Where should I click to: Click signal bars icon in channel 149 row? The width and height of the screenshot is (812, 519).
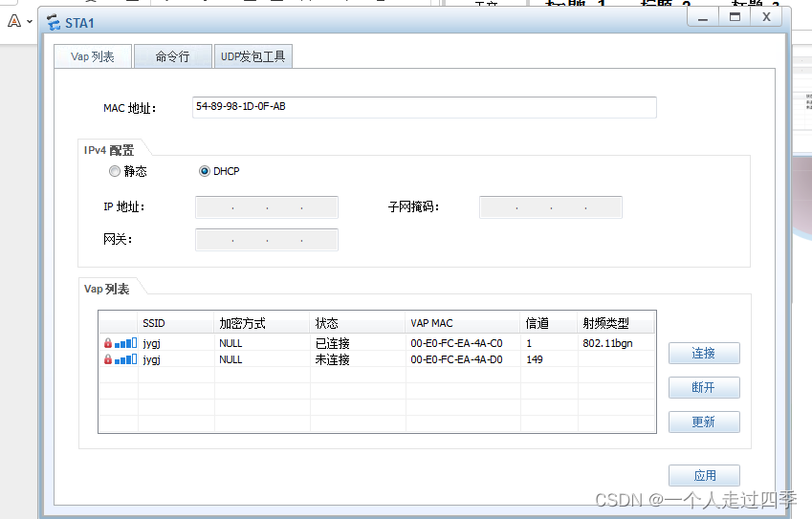coord(126,359)
